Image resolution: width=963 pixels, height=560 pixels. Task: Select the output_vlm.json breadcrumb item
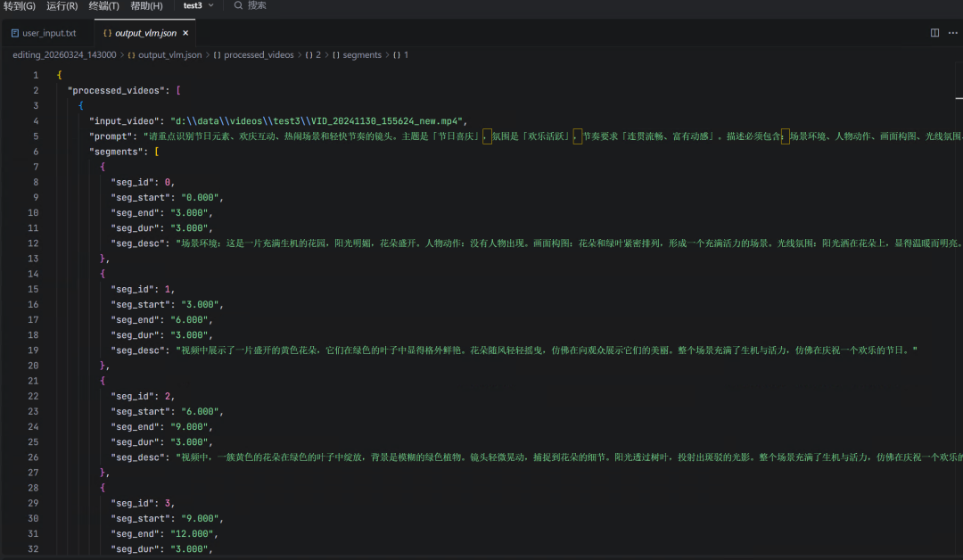170,54
